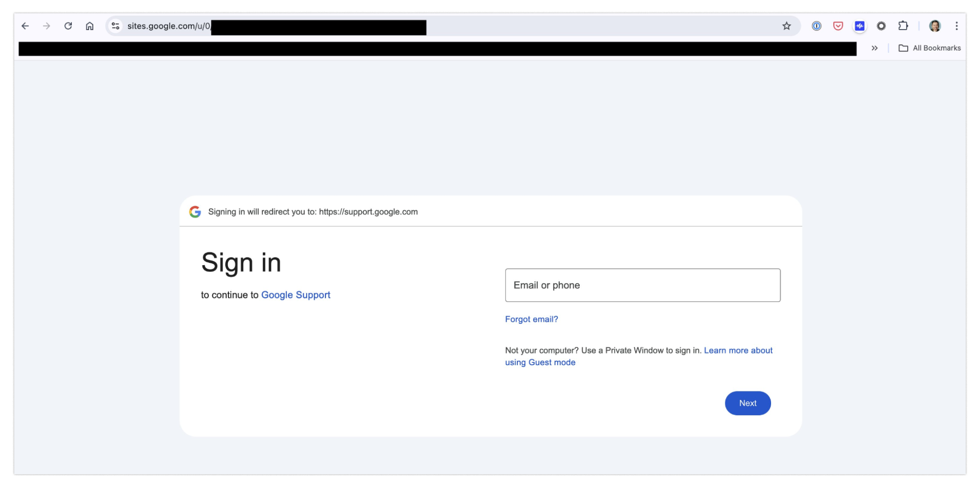Click the blue waveform extension icon
980x488 pixels.
click(x=860, y=26)
